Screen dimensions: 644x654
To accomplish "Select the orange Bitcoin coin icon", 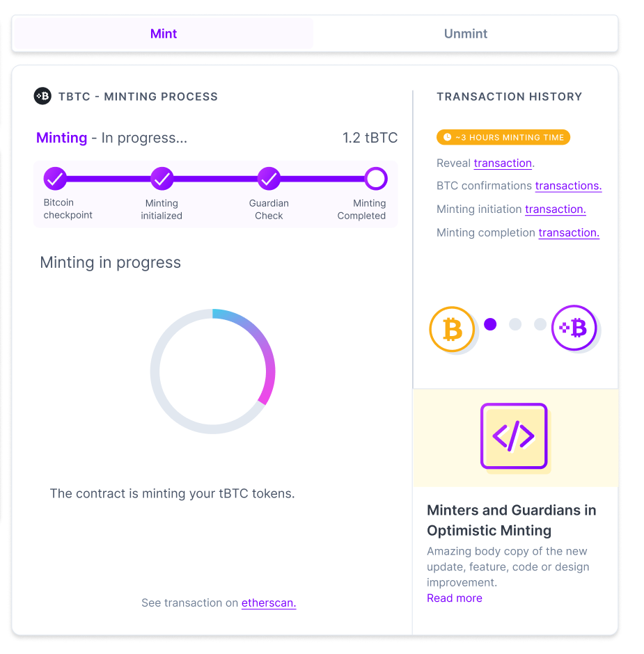I will click(452, 329).
